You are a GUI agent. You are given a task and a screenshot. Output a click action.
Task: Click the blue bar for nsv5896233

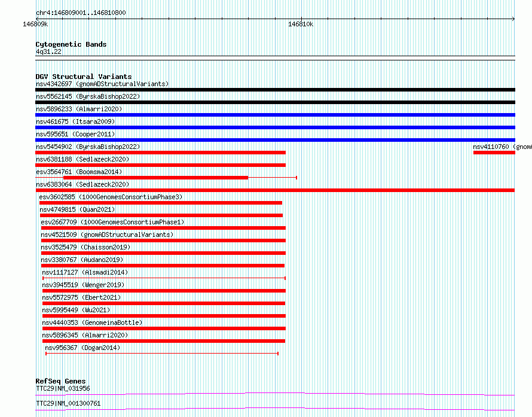coord(275,115)
